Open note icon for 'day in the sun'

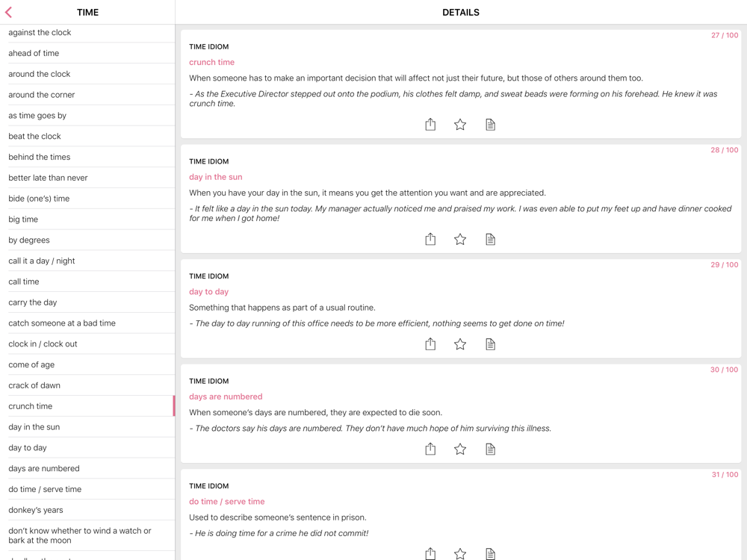tap(490, 240)
